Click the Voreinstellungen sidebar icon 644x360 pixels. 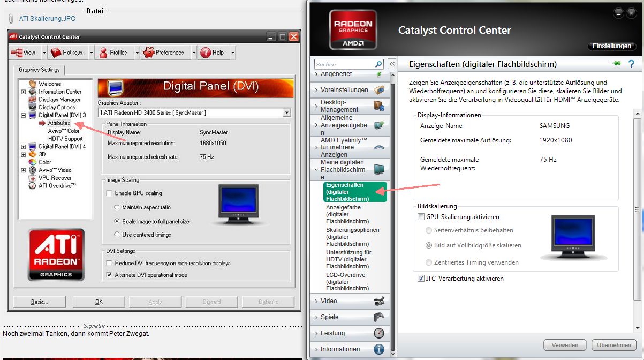(x=379, y=90)
